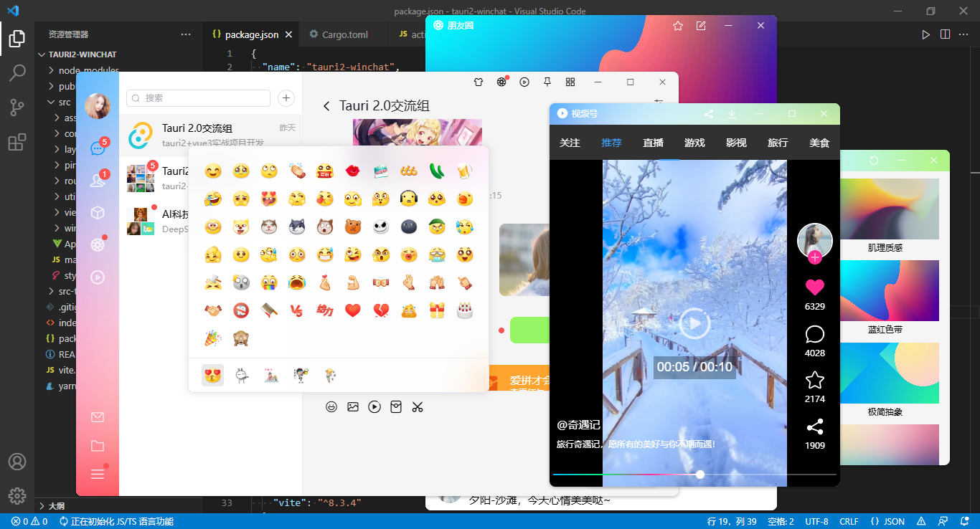Open the Cargo.toml editor tab

point(338,34)
